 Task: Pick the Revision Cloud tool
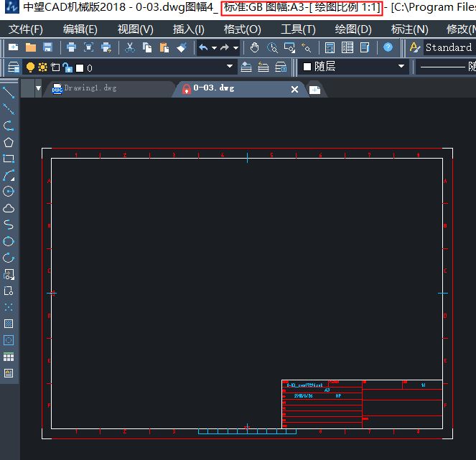click(9, 208)
